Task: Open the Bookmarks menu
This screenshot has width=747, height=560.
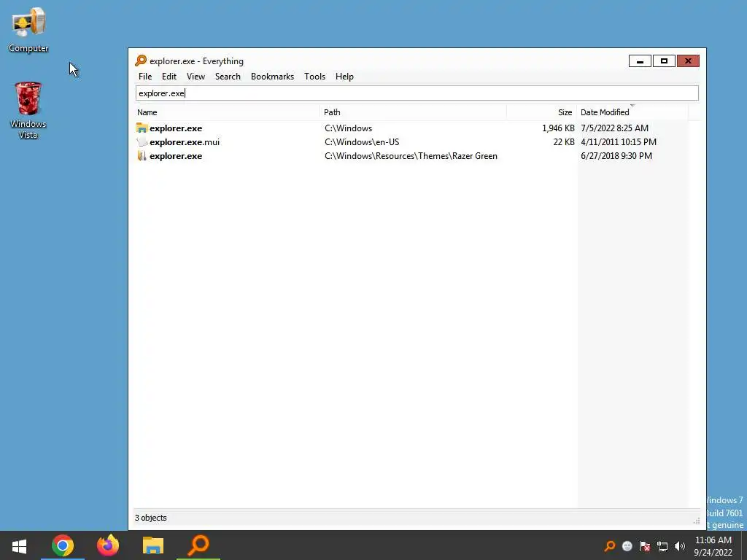Action: (x=272, y=76)
